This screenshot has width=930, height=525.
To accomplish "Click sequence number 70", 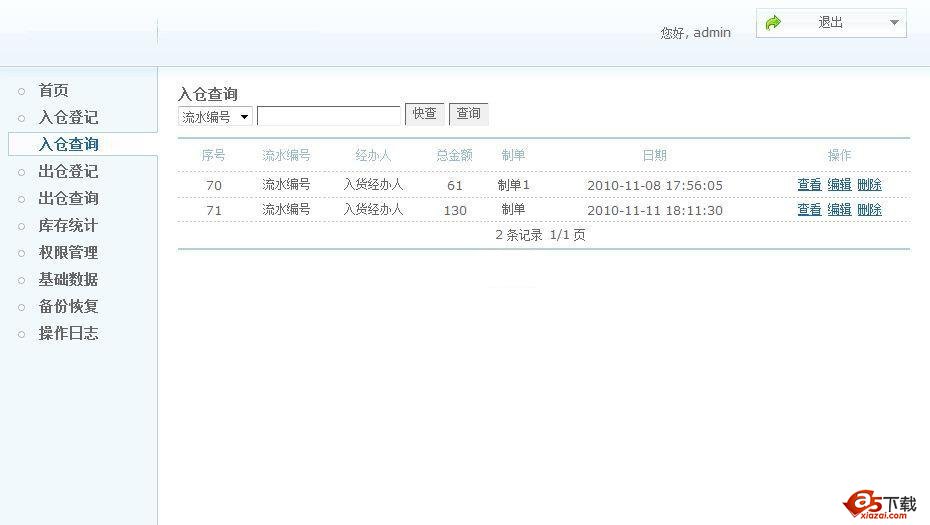I will [214, 186].
